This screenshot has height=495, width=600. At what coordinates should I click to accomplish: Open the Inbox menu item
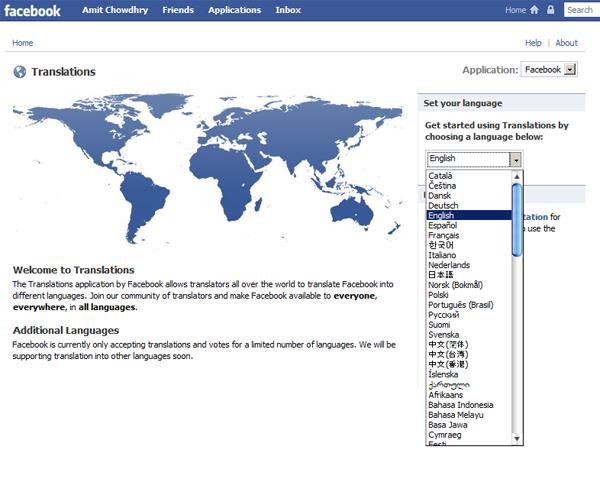[288, 10]
